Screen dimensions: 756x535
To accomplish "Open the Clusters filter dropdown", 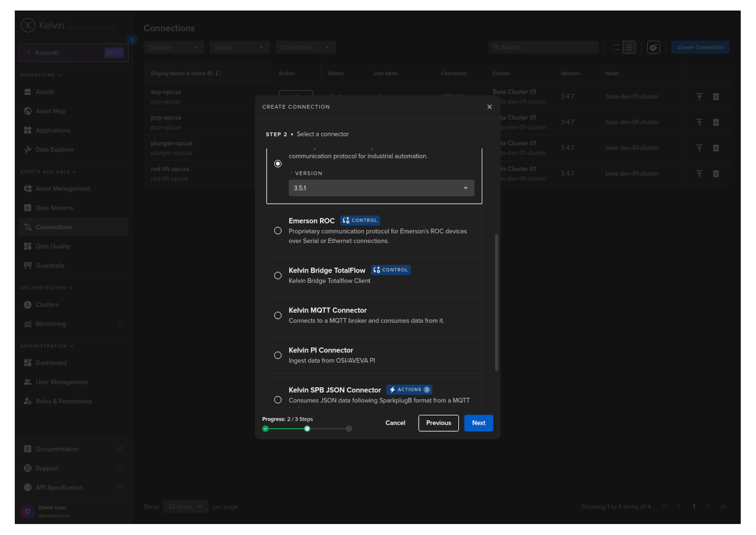I will [x=173, y=47].
